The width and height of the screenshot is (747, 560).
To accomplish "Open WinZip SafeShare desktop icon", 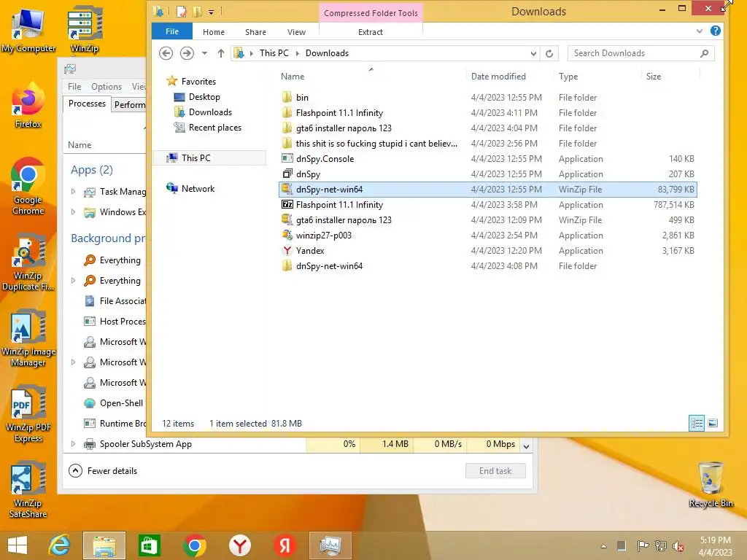I will [28, 491].
